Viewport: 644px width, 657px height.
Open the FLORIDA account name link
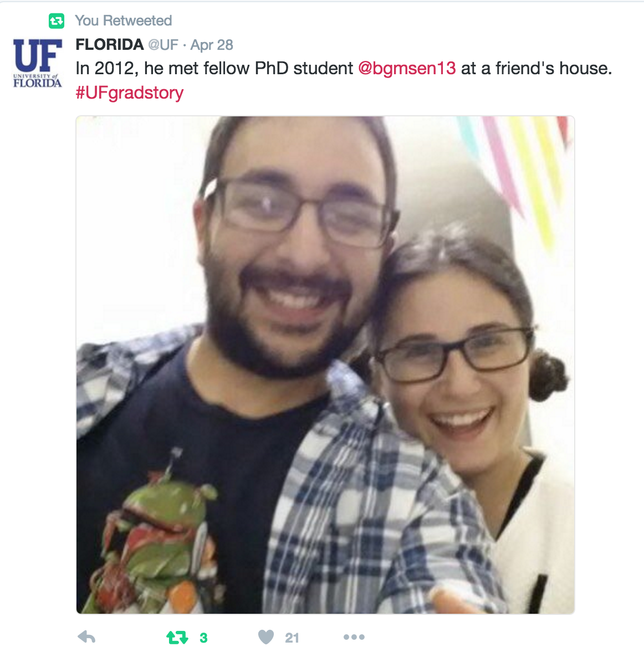click(x=109, y=44)
